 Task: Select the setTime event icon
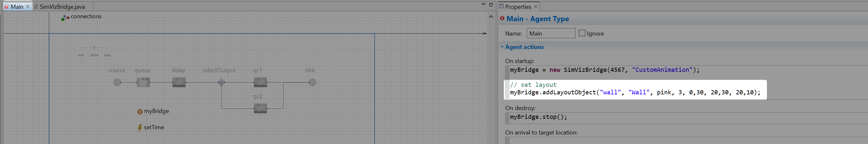[140, 128]
